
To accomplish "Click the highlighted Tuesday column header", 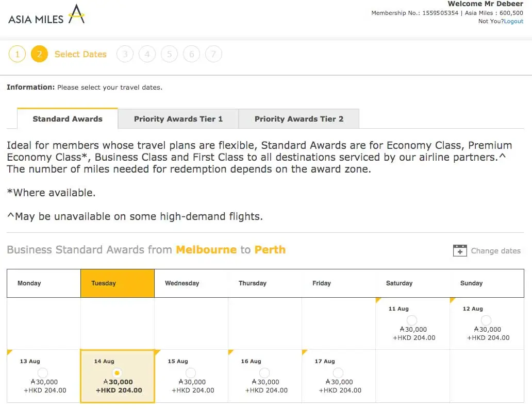I will point(118,283).
